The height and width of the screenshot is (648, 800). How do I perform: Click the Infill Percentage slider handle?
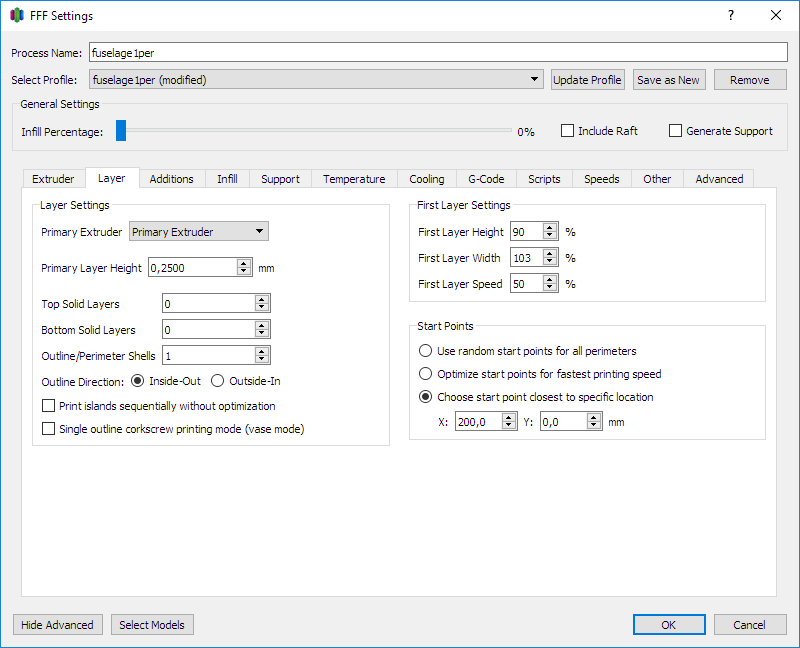(121, 131)
